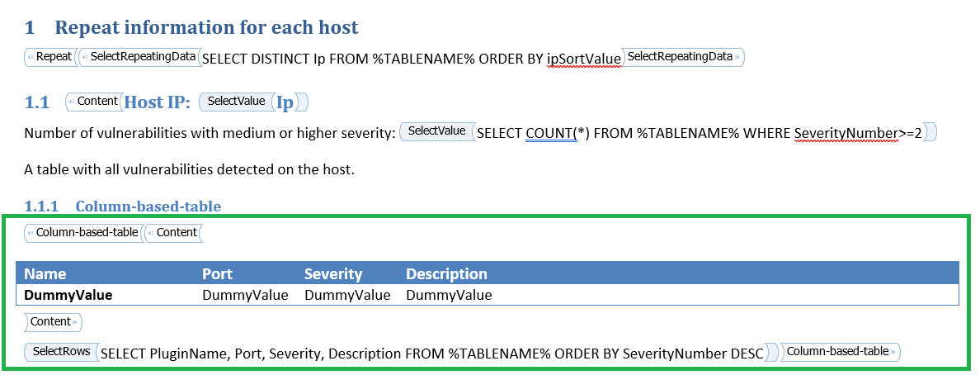
Task: Click heading Repeat information for each host
Action: pyautogui.click(x=206, y=27)
